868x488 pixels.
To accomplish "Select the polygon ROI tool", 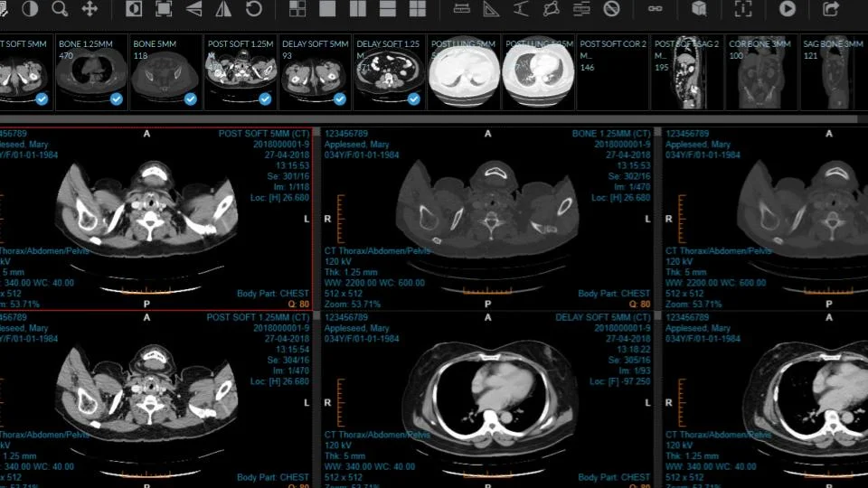I will (552, 8).
